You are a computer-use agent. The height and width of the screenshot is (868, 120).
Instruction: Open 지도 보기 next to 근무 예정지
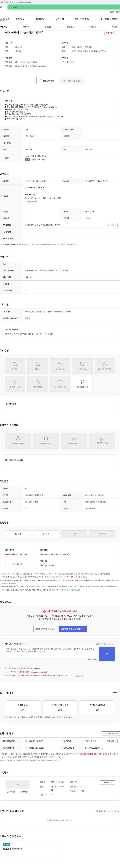point(112,225)
